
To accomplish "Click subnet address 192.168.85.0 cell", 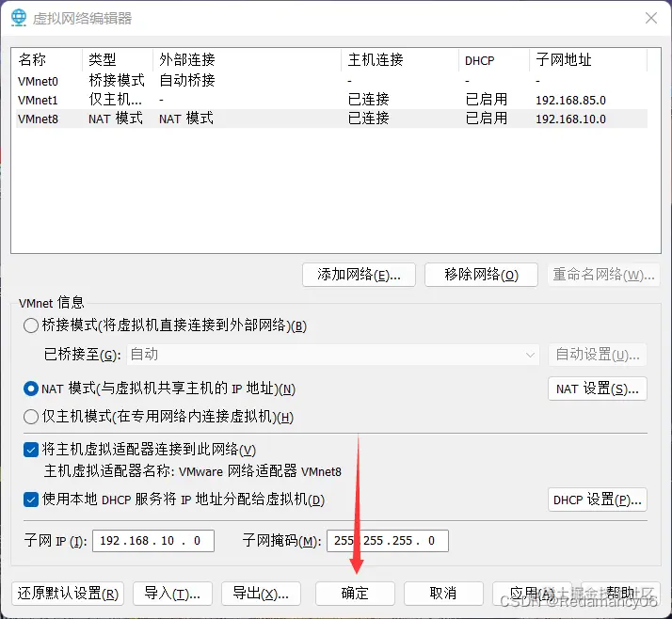I will point(571,101).
